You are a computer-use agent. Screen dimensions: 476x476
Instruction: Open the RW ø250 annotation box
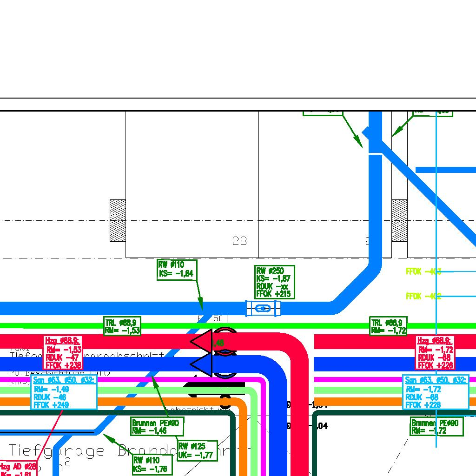click(275, 282)
